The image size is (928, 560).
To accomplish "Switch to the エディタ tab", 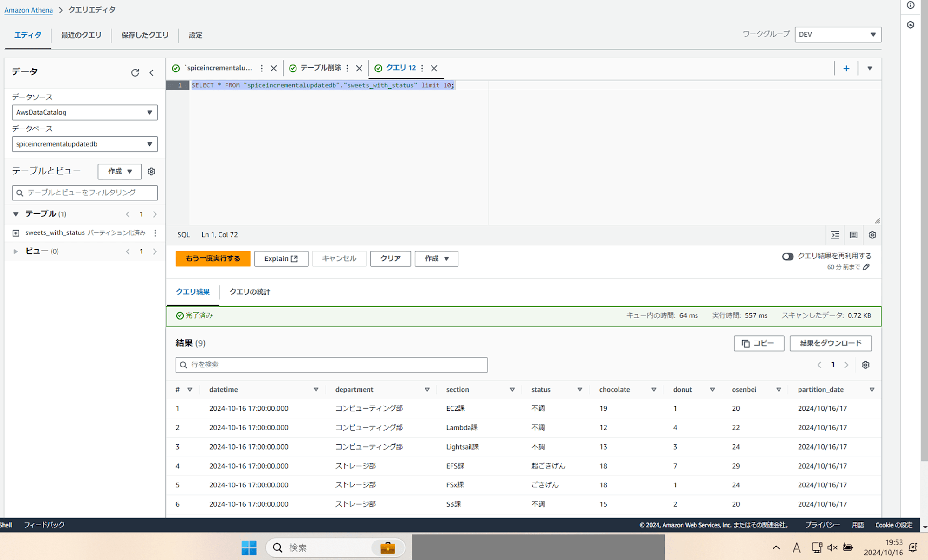I will pos(28,35).
